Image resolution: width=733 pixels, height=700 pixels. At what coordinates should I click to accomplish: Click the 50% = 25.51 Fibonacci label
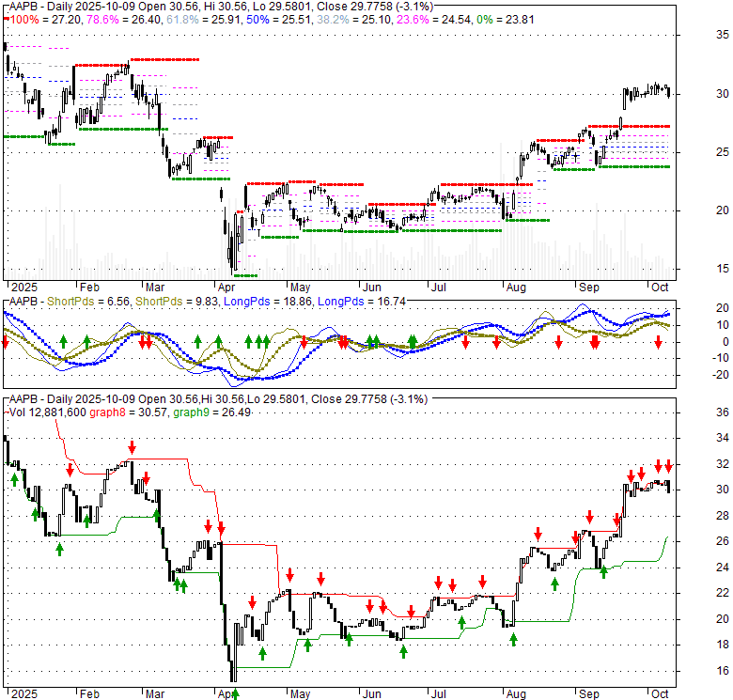[x=277, y=20]
